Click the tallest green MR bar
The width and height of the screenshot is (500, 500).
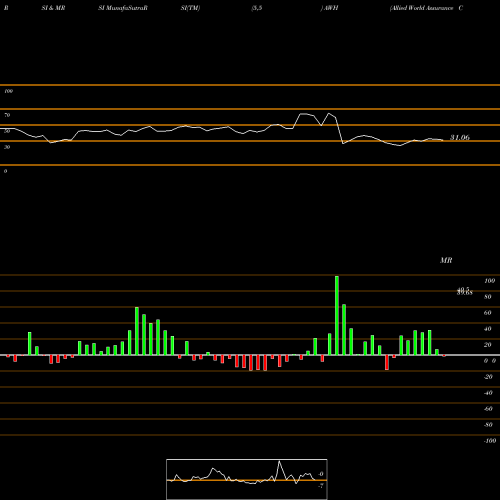pyautogui.click(x=337, y=315)
